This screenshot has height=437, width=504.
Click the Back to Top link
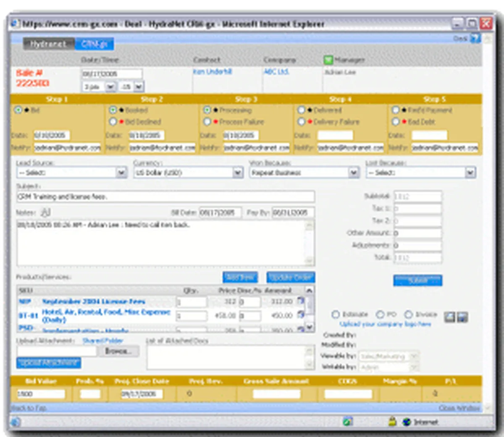pos(29,408)
